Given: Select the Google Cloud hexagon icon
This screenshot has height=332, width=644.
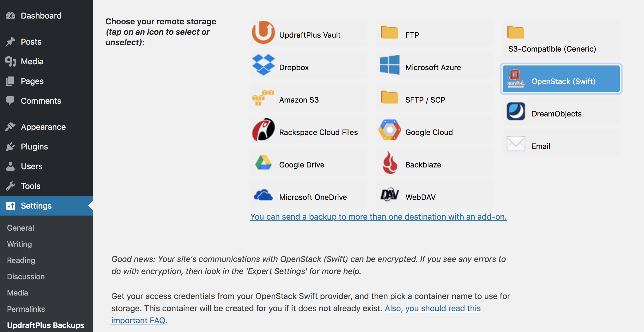Looking at the screenshot, I should pos(389,129).
